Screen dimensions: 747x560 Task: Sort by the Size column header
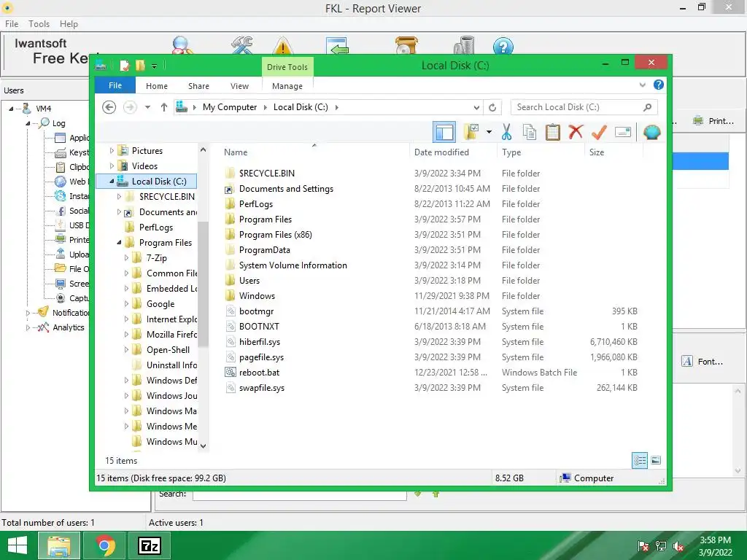click(614, 152)
